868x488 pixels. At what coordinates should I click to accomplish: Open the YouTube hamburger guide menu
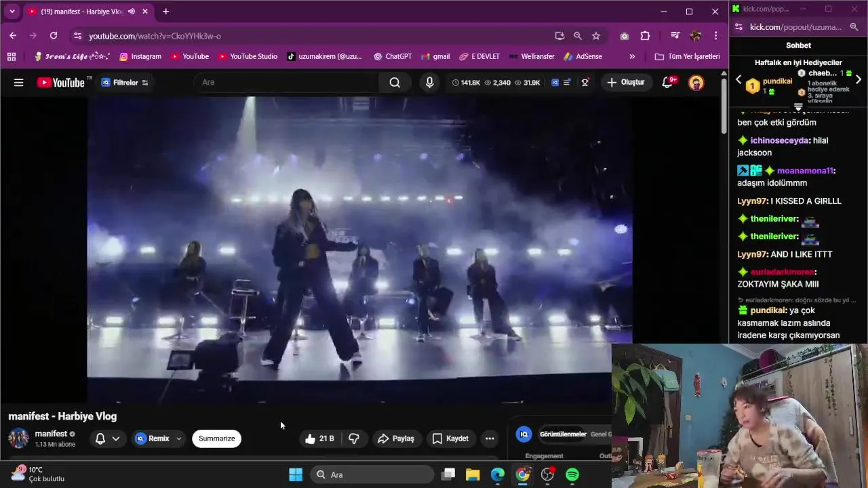coord(18,83)
